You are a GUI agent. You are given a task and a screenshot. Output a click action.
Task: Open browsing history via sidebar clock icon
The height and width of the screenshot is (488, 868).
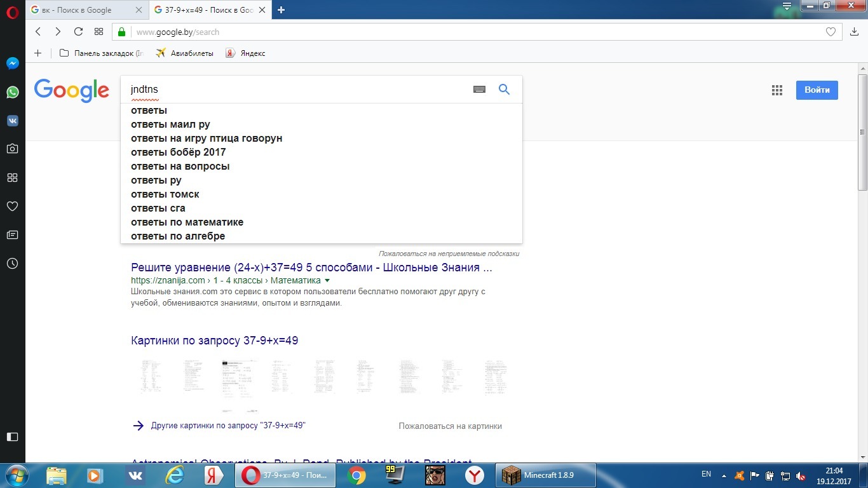pyautogui.click(x=12, y=263)
